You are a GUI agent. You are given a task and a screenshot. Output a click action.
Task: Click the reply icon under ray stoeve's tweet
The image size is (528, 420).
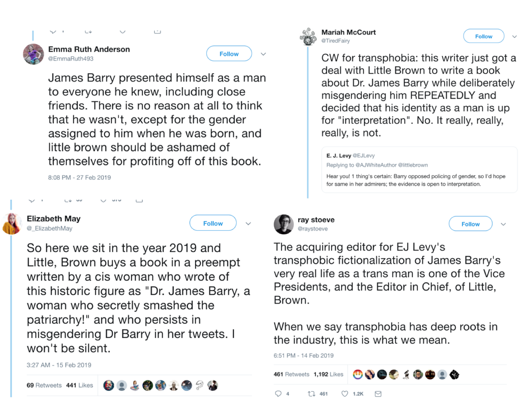[278, 394]
